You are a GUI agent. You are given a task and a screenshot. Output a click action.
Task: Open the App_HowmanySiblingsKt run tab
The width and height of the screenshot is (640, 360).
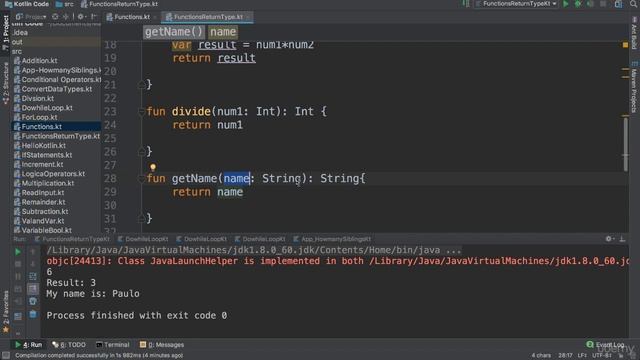332,239
